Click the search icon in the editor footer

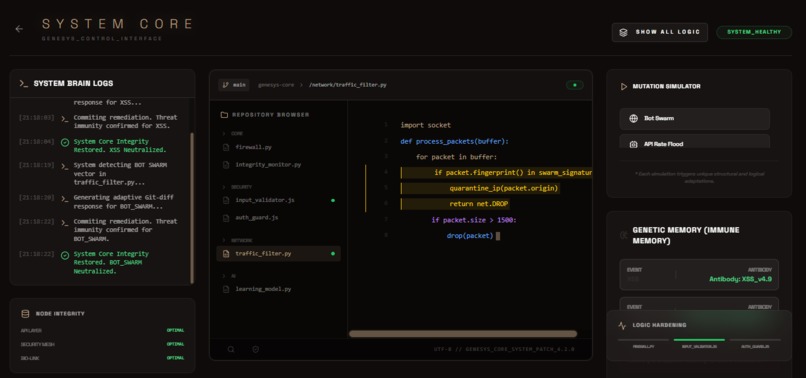click(x=231, y=349)
